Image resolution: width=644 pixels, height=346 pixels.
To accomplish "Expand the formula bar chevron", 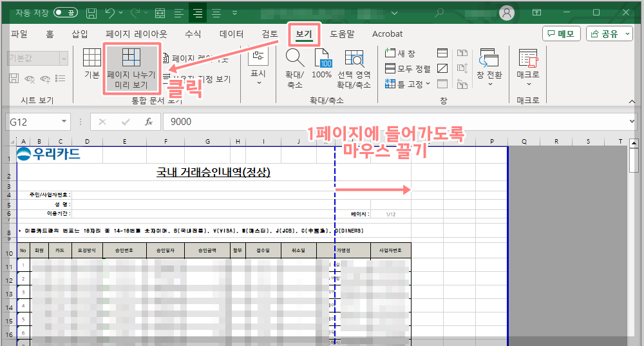I will tap(632, 121).
